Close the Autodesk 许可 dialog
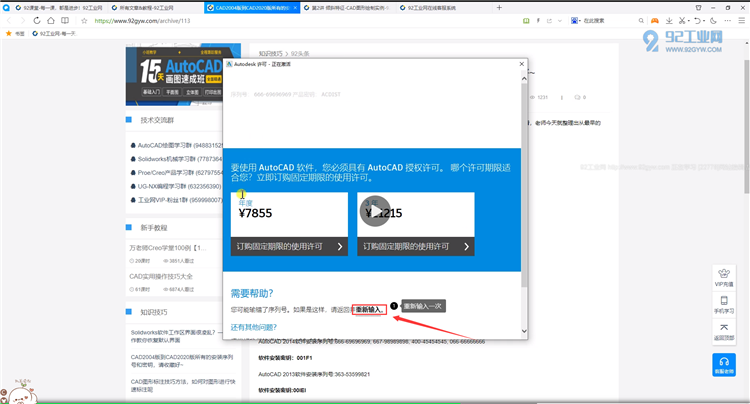Image resolution: width=750 pixels, height=404 pixels. point(521,64)
